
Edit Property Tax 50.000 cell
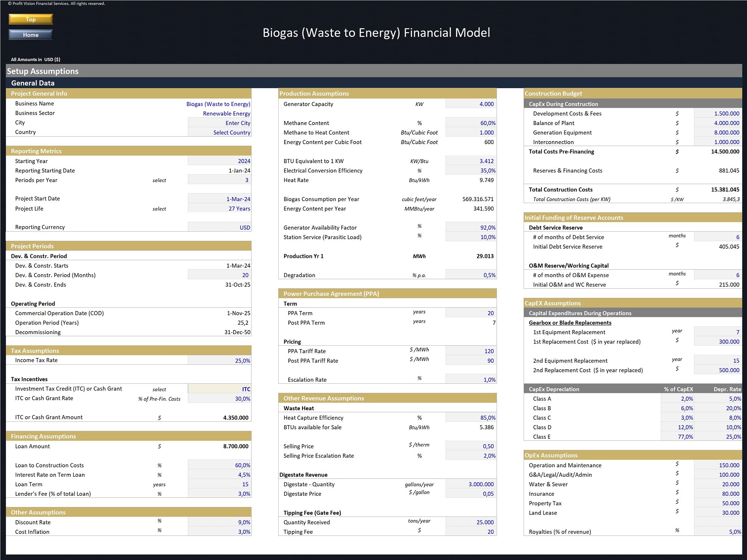(718, 503)
